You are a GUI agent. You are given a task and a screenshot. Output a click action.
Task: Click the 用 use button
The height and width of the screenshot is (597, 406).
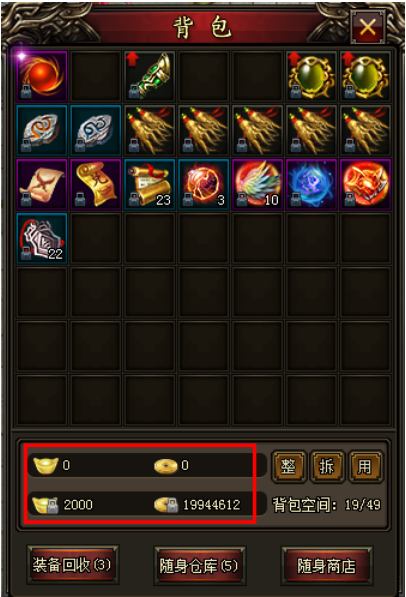[366, 466]
